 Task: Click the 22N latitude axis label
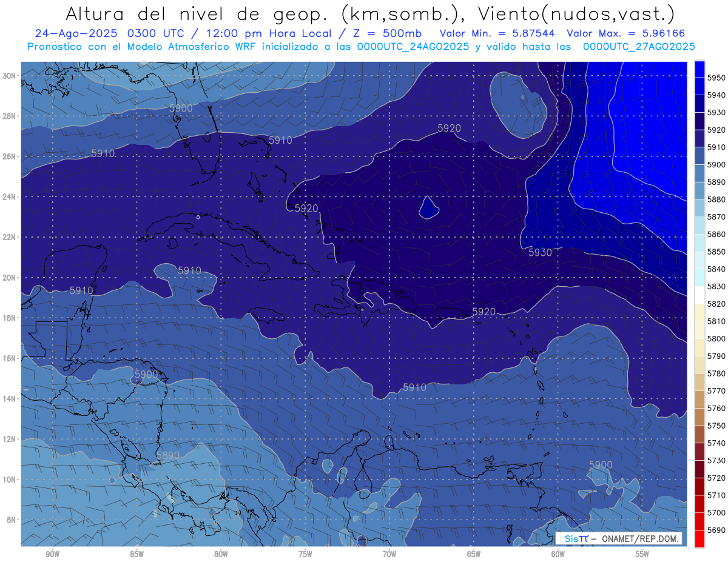point(9,237)
